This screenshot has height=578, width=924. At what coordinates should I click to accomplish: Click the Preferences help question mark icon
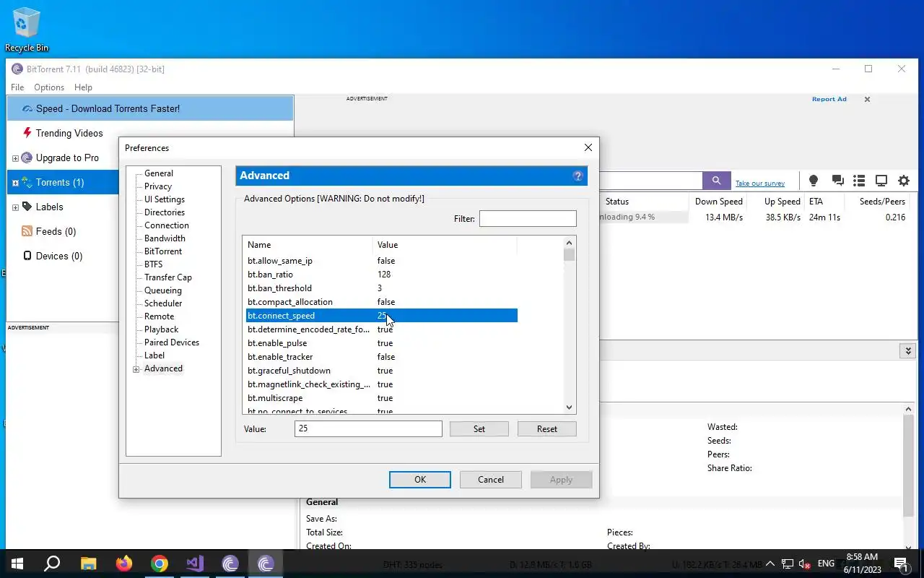click(577, 176)
